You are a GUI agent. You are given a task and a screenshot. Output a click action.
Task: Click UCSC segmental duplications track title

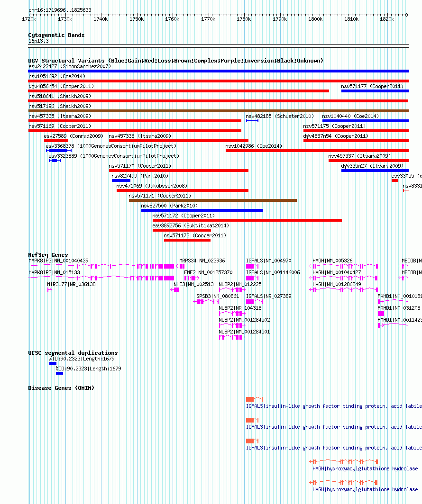pyautogui.click(x=73, y=353)
